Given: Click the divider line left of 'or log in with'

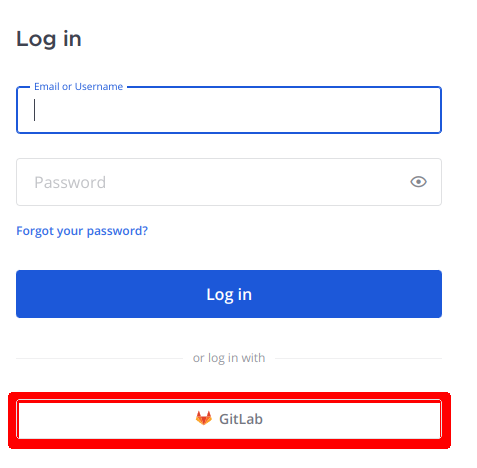Looking at the screenshot, I should point(99,359).
